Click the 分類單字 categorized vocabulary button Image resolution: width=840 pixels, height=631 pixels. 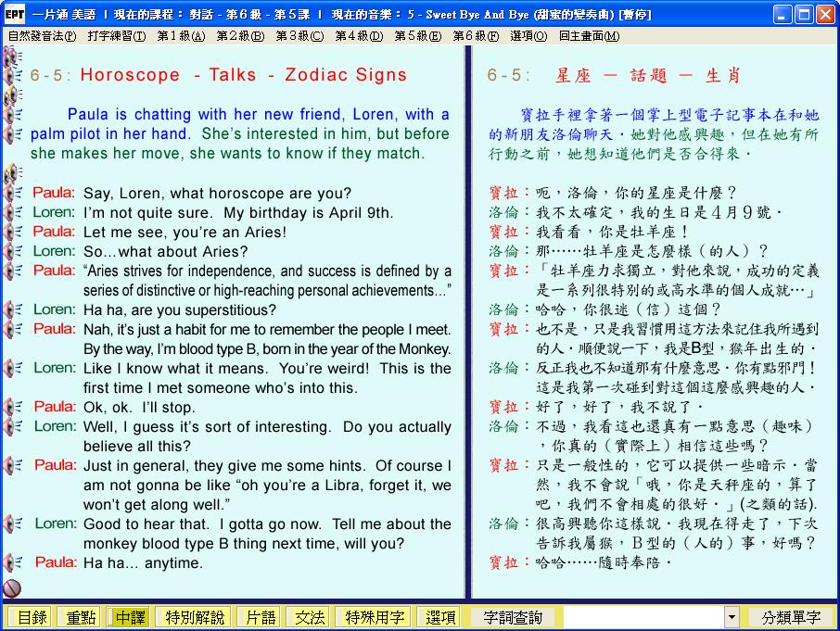pyautogui.click(x=790, y=617)
